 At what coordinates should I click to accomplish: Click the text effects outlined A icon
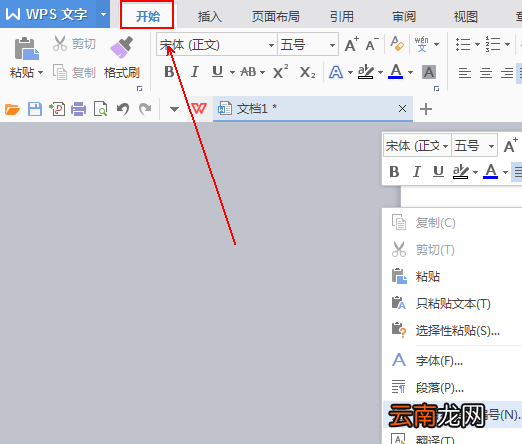[336, 72]
